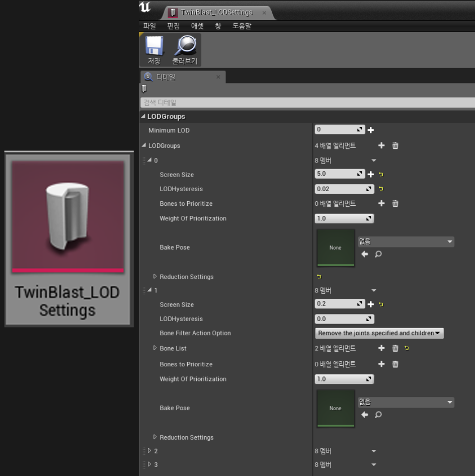Click the search details input field
The width and height of the screenshot is (475, 476).
(307, 103)
